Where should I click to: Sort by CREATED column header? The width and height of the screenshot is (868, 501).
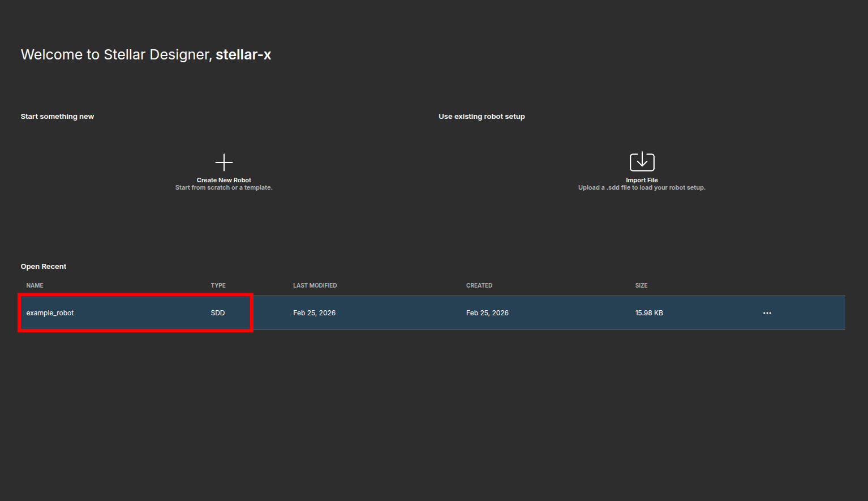(479, 285)
